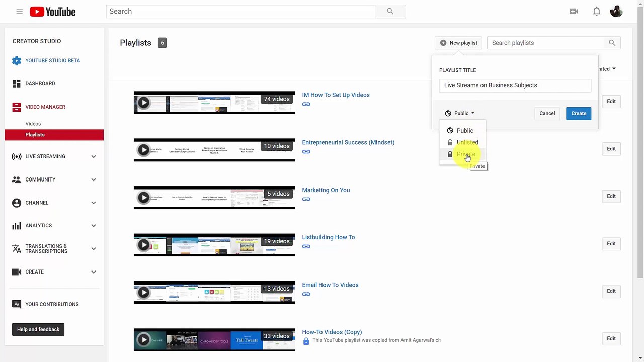Viewport: 644px width, 362px height.
Task: Open Help and feedback
Action: point(38,329)
